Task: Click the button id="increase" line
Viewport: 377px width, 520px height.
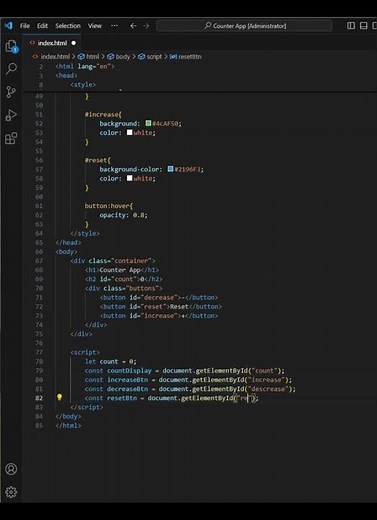Action: 159,316
